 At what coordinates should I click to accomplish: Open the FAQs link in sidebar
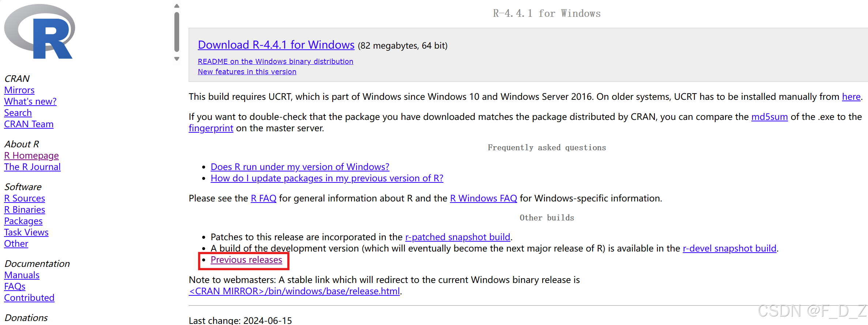pos(15,286)
